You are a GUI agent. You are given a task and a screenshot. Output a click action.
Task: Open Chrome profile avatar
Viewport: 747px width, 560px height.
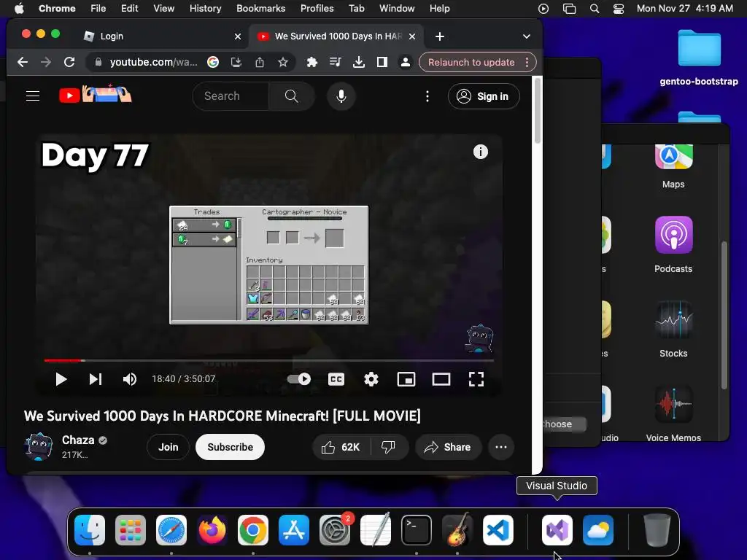click(x=406, y=63)
